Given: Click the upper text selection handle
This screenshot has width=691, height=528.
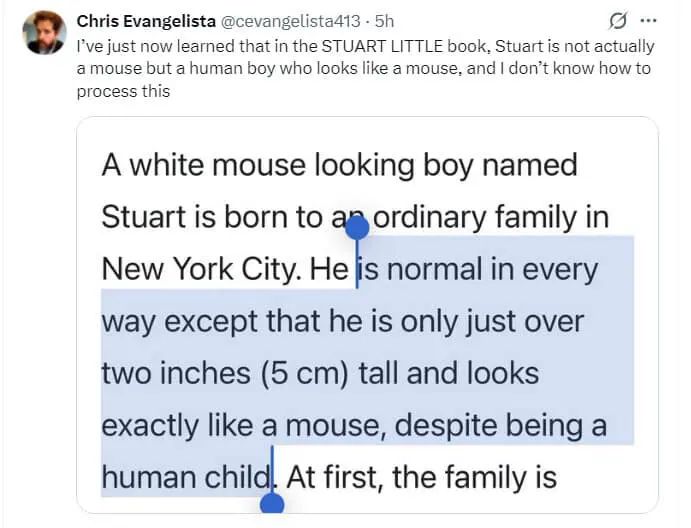Looking at the screenshot, I should pyautogui.click(x=357, y=227).
